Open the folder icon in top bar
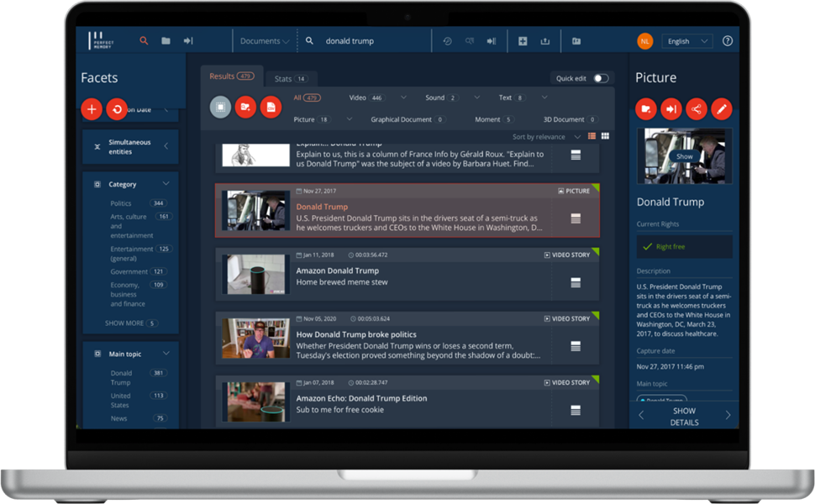The image size is (815, 504). click(166, 40)
